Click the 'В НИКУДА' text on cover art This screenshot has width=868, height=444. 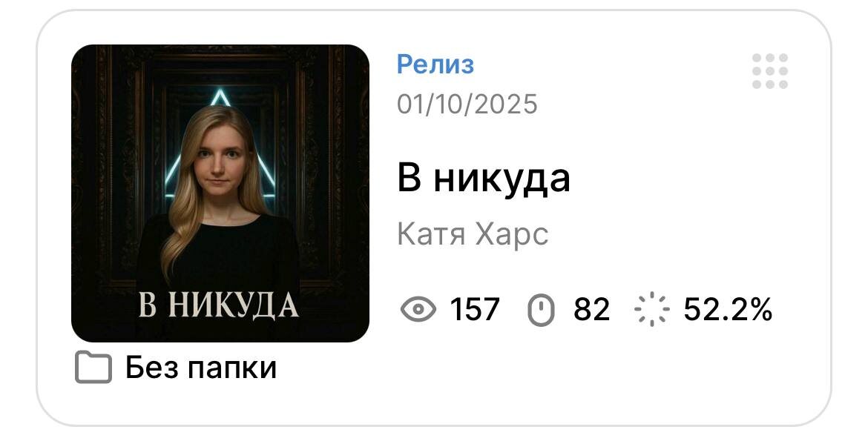coord(218,305)
